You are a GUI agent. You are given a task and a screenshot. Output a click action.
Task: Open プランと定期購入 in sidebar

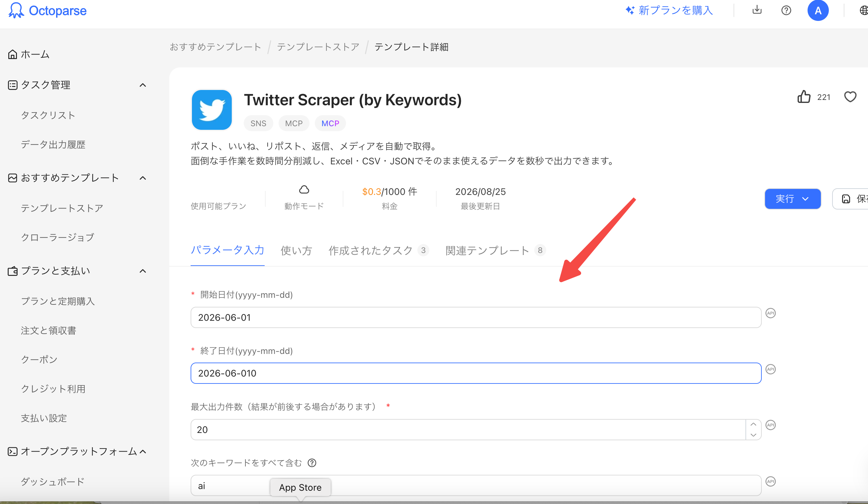(57, 301)
